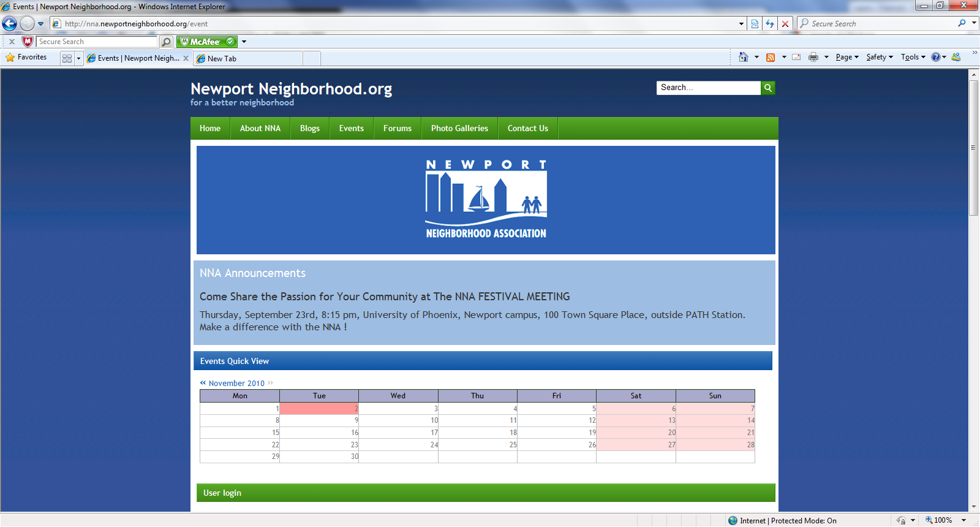Click the vertical scrollbar thumb
This screenshot has height=527, width=980.
tap(974, 148)
